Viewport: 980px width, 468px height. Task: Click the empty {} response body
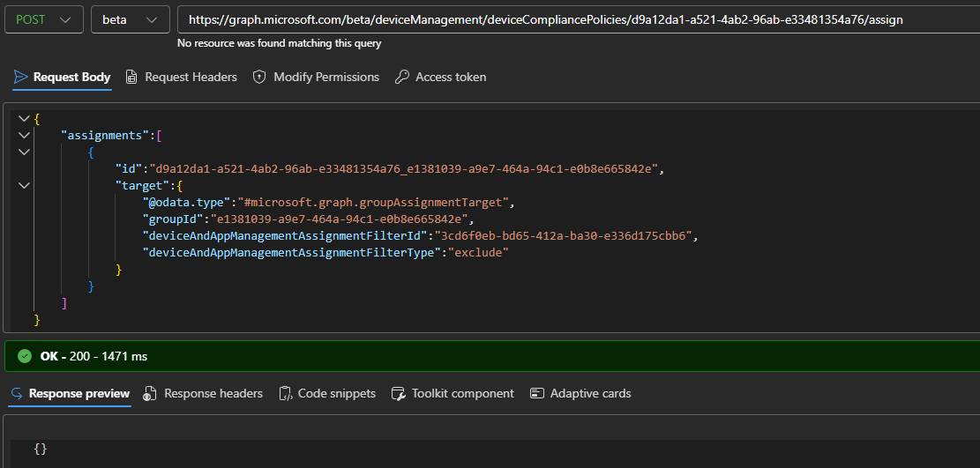(x=40, y=449)
